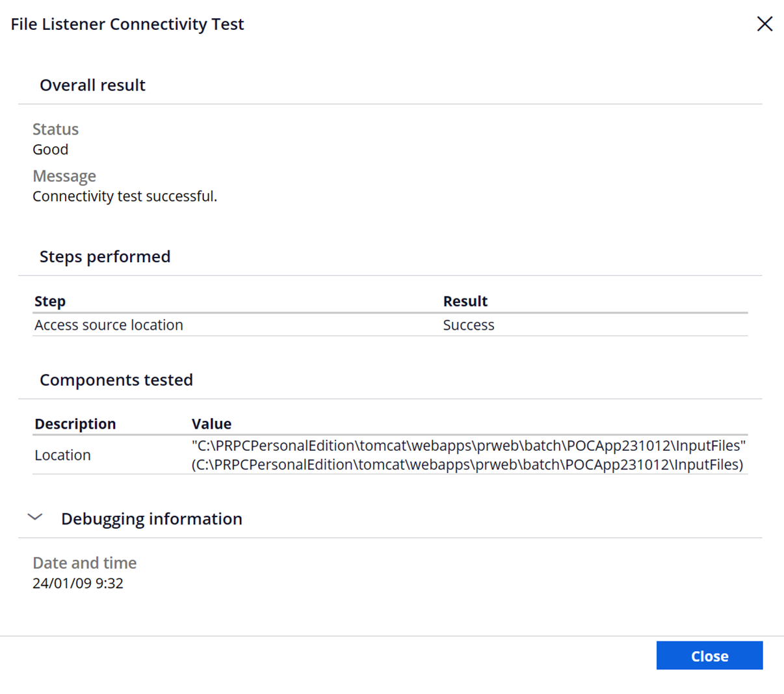Select the Access source location row
Viewport: 784px width, 694px height.
click(x=109, y=325)
